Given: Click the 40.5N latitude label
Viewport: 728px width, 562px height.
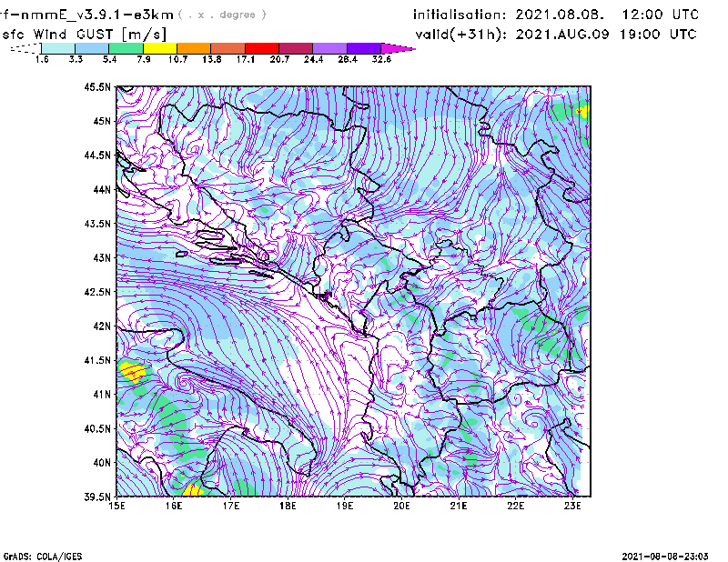Looking at the screenshot, I should tap(97, 428).
